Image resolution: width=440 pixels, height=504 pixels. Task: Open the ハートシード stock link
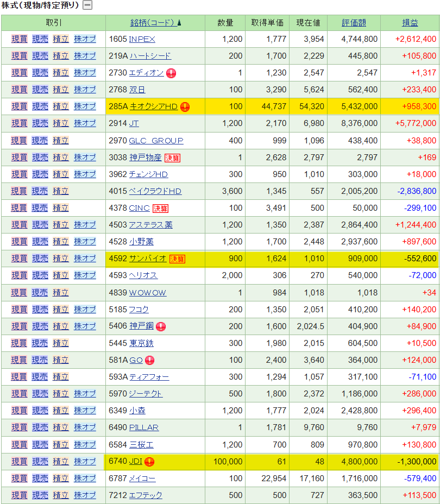click(150, 56)
